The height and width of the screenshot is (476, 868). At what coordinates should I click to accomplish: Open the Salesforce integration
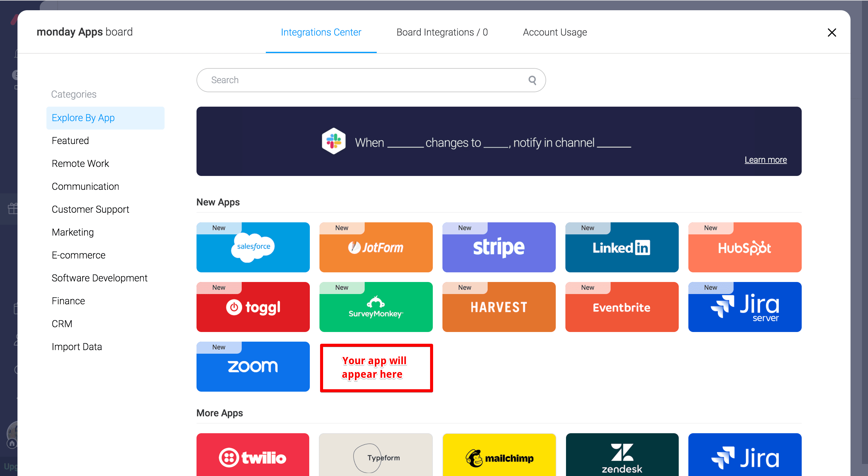coord(253,247)
